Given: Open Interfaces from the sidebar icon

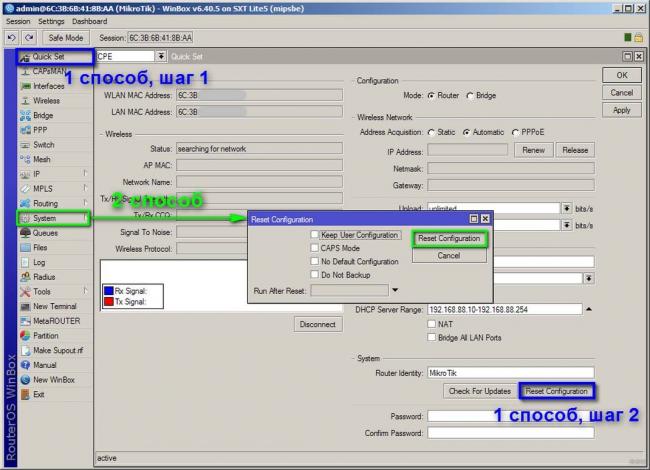Looking at the screenshot, I should (26, 86).
